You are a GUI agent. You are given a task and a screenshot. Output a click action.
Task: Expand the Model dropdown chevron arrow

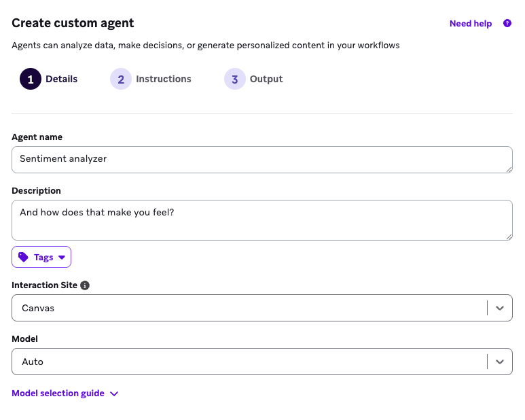click(500, 362)
